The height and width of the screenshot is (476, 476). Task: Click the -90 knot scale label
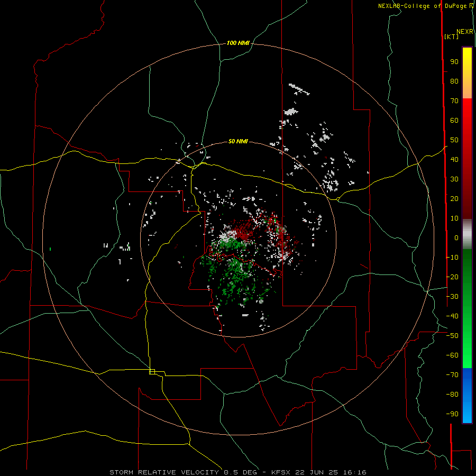point(452,414)
